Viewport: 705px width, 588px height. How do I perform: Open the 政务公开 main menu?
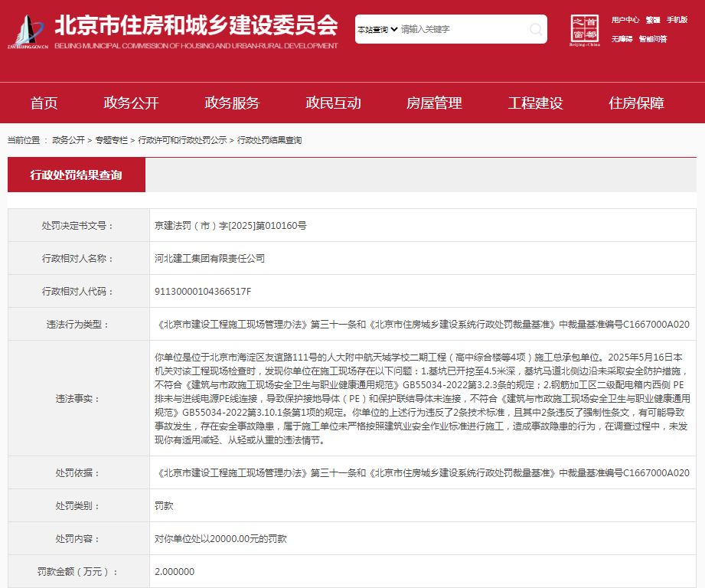tap(132, 103)
